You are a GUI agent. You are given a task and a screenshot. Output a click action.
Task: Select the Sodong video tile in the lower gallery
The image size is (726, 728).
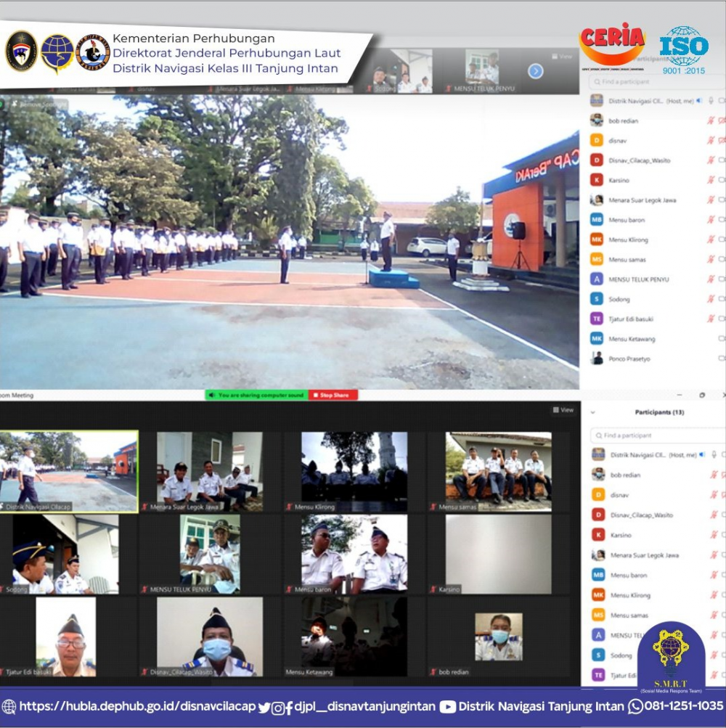pos(65,555)
